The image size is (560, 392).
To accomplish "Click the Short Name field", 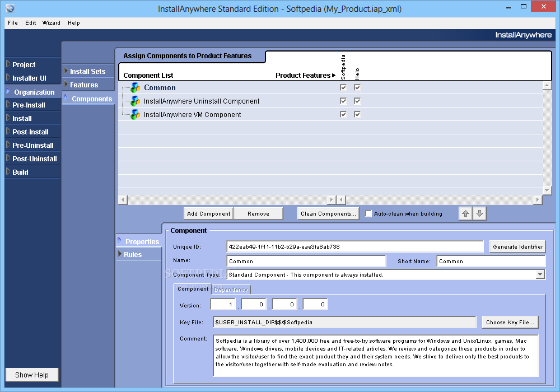I will [491, 262].
